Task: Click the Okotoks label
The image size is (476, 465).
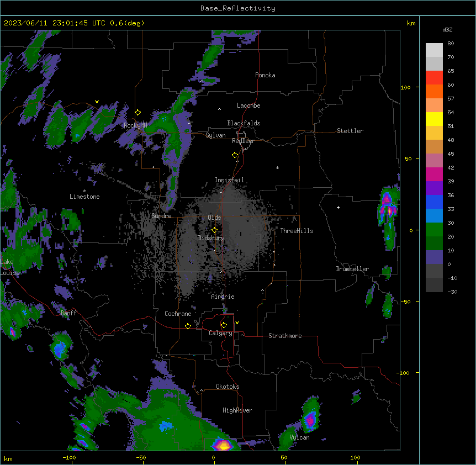Action: [228, 387]
